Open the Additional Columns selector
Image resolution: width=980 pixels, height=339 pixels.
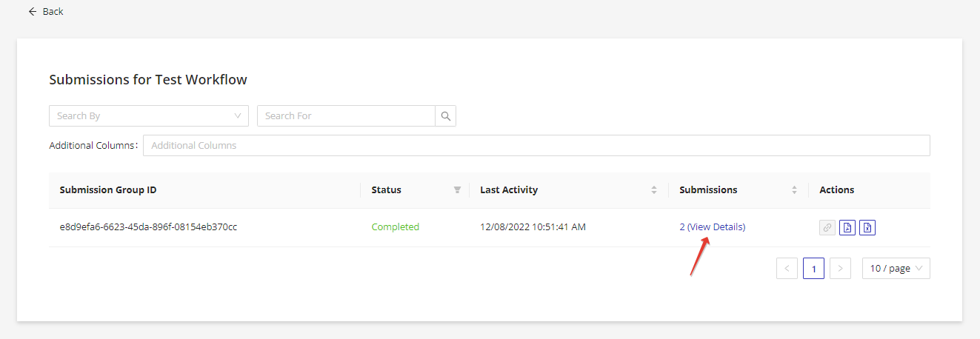coord(536,146)
